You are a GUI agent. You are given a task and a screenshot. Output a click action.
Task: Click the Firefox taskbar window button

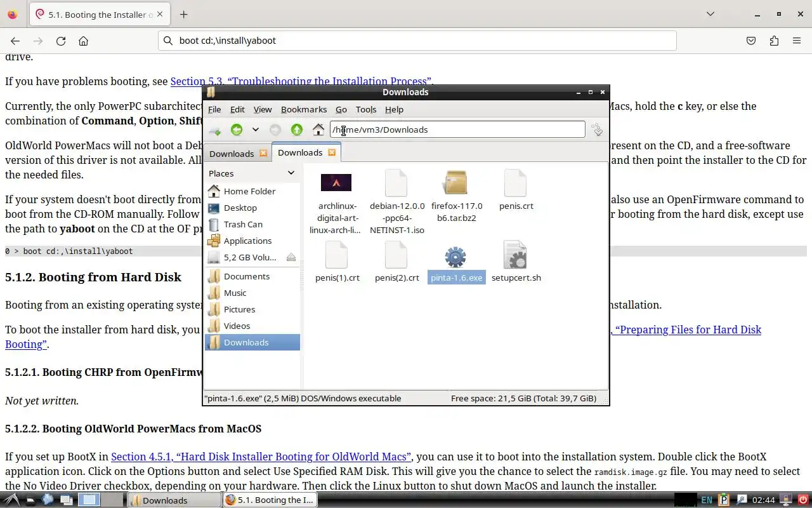pos(270,500)
